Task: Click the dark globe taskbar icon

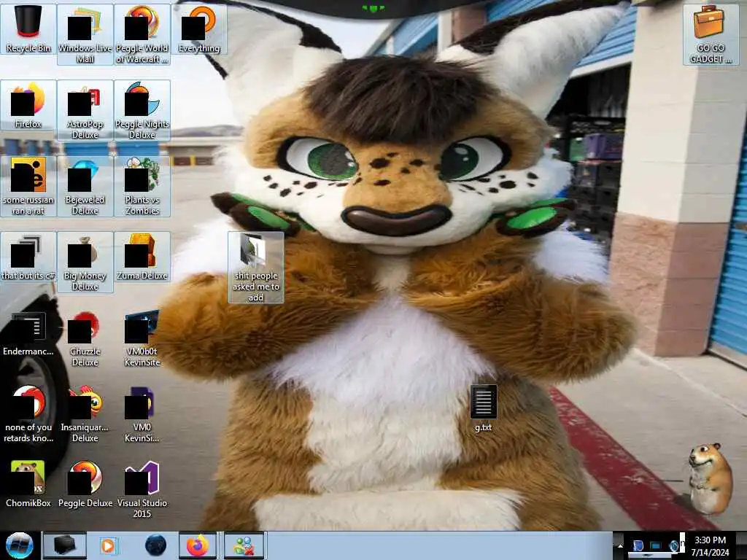Action: [x=155, y=545]
